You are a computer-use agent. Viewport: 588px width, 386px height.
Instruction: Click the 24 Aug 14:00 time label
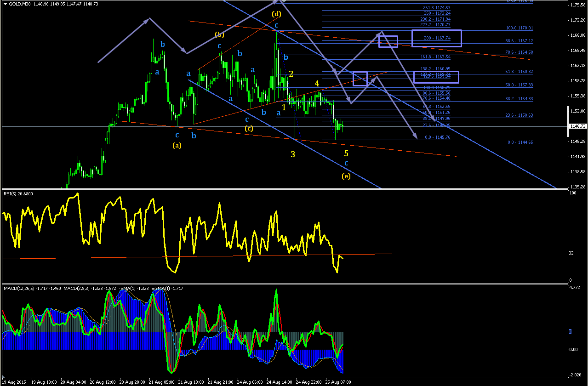click(280, 382)
